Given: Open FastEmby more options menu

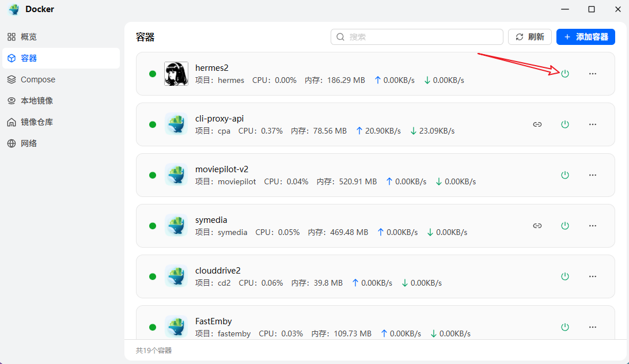Looking at the screenshot, I should click(593, 327).
